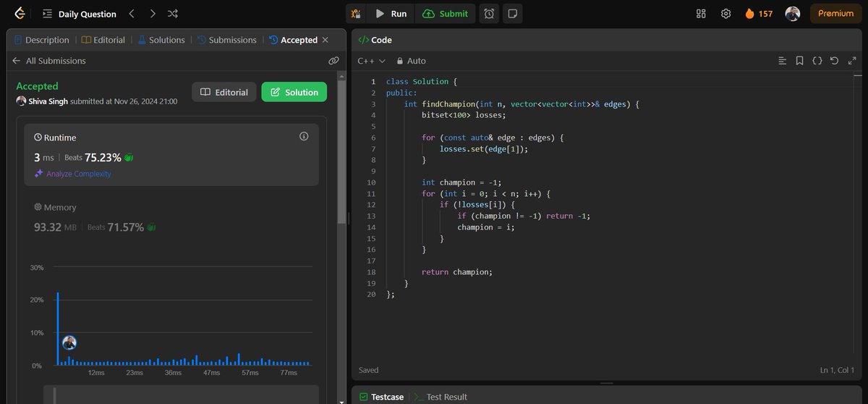
Task: Open the Editorial button under Accepted
Action: [x=224, y=92]
